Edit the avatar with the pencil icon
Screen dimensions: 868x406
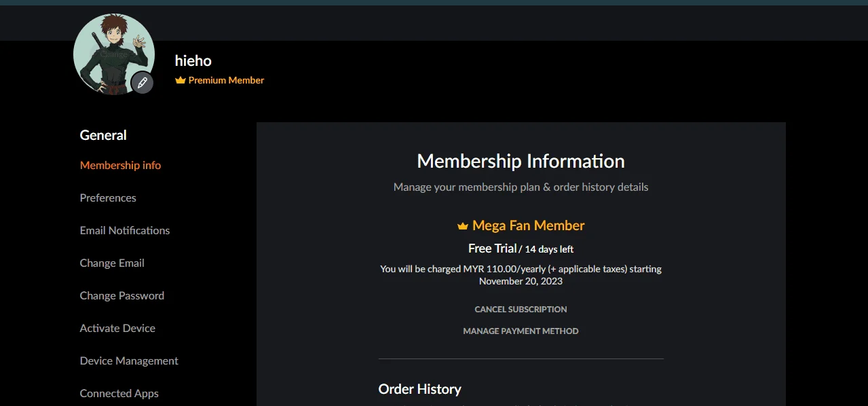pyautogui.click(x=142, y=82)
